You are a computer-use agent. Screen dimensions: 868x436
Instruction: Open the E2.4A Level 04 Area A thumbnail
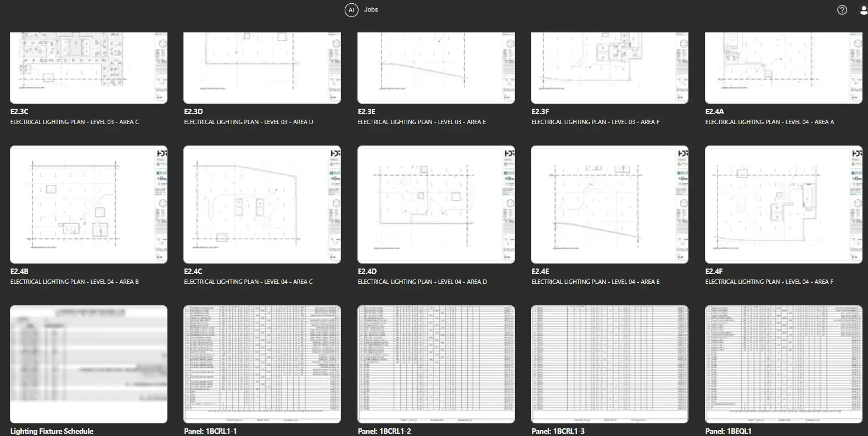pyautogui.click(x=783, y=68)
